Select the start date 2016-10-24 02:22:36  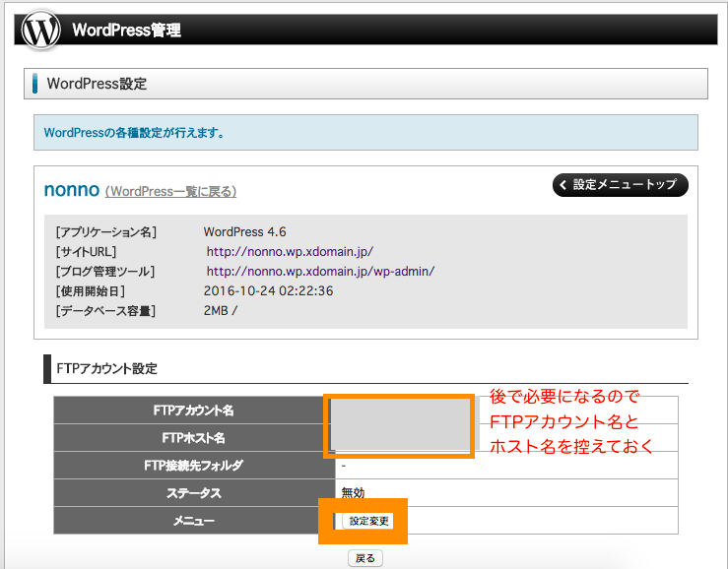pos(268,291)
